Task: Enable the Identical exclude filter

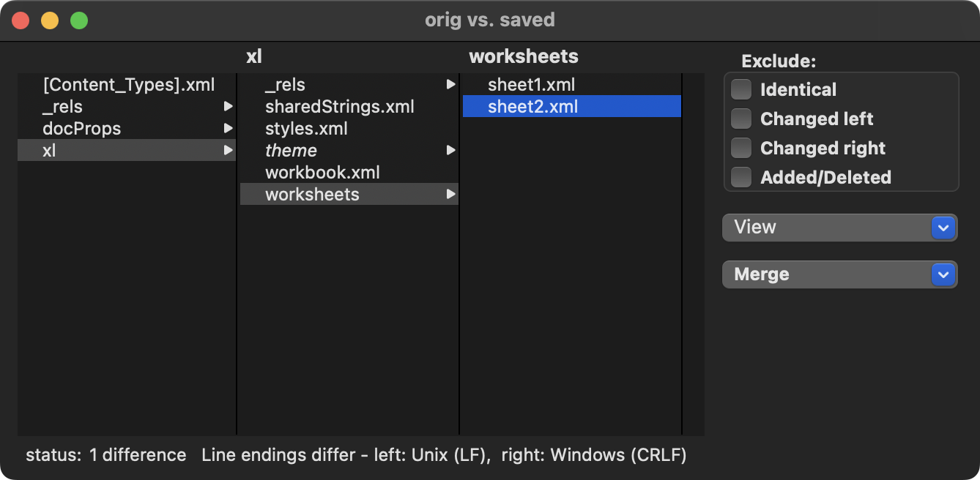Action: click(x=740, y=89)
